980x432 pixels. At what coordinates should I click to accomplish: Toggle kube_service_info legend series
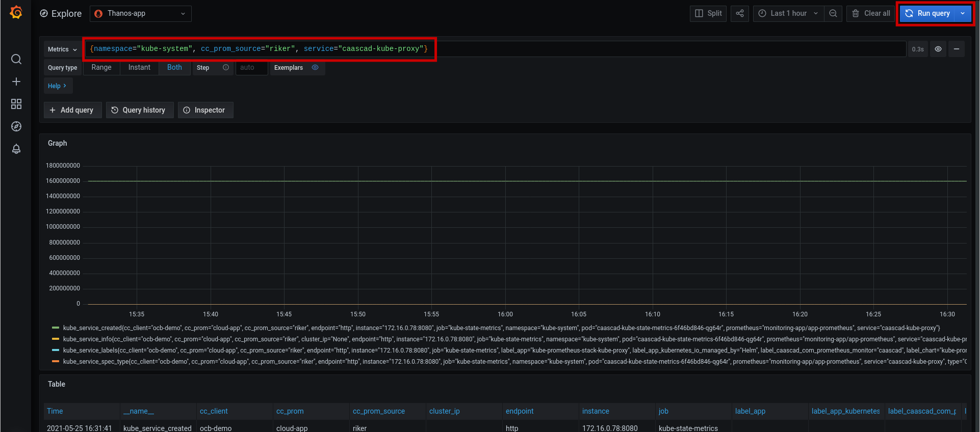pos(514,339)
